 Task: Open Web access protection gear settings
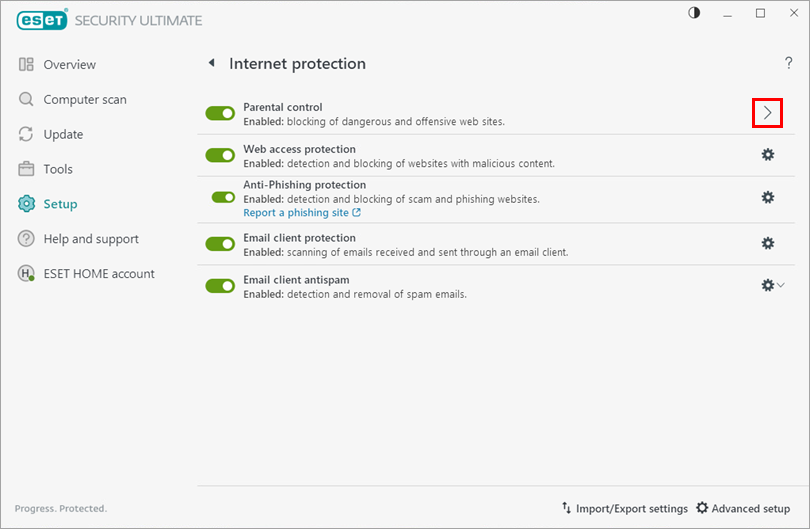[767, 155]
